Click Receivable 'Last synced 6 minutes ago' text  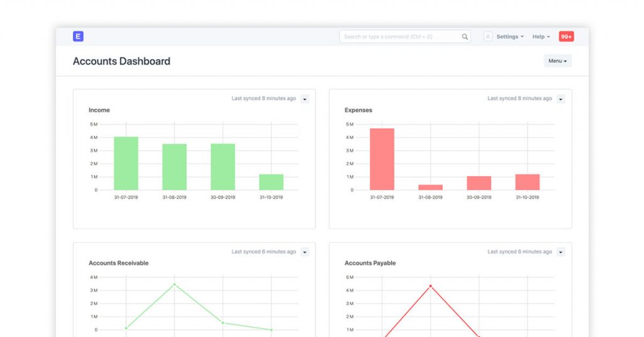(264, 251)
